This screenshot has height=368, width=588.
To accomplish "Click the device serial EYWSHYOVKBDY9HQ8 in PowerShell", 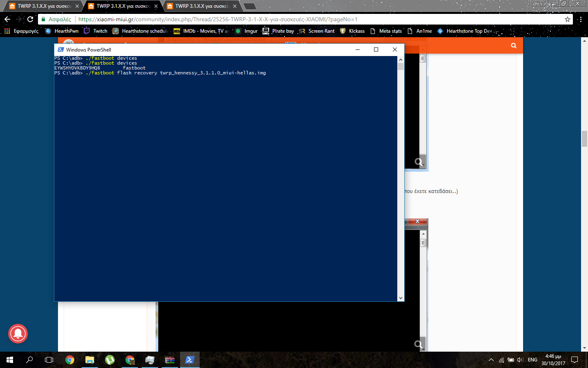I will 77,68.
